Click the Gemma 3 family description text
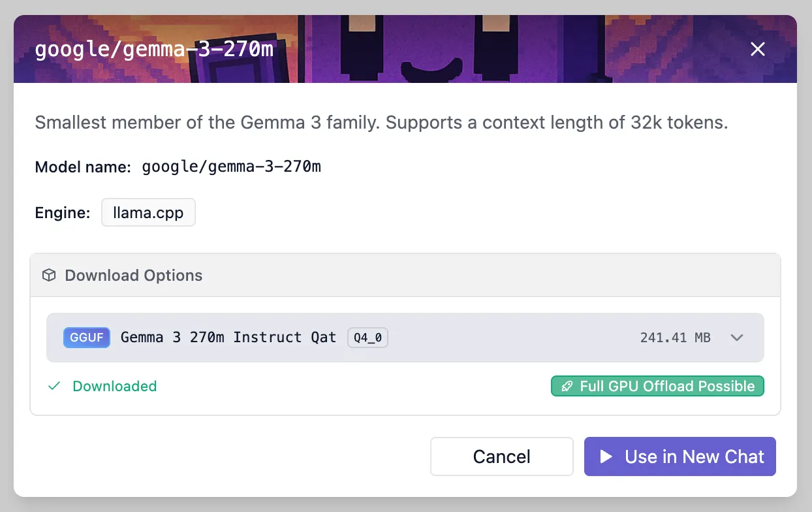 coord(381,123)
